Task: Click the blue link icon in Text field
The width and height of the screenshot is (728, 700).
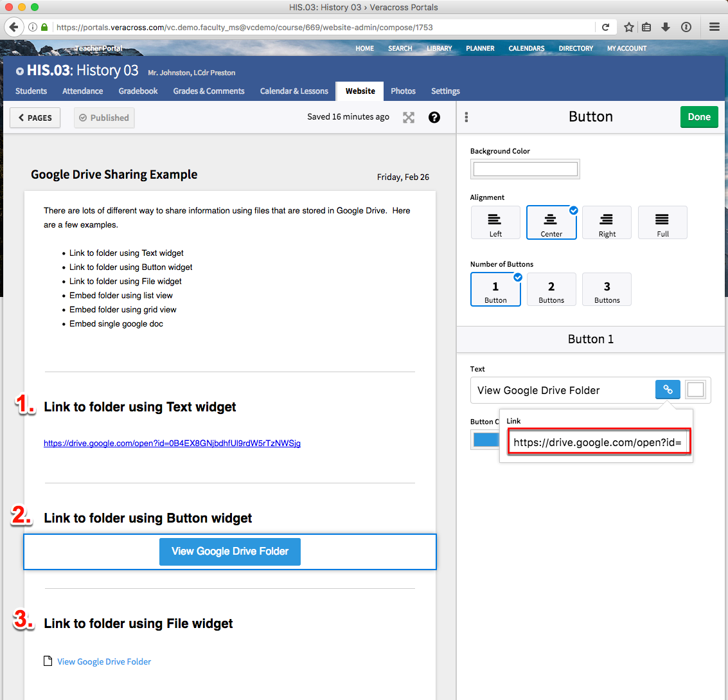Action: tap(668, 390)
